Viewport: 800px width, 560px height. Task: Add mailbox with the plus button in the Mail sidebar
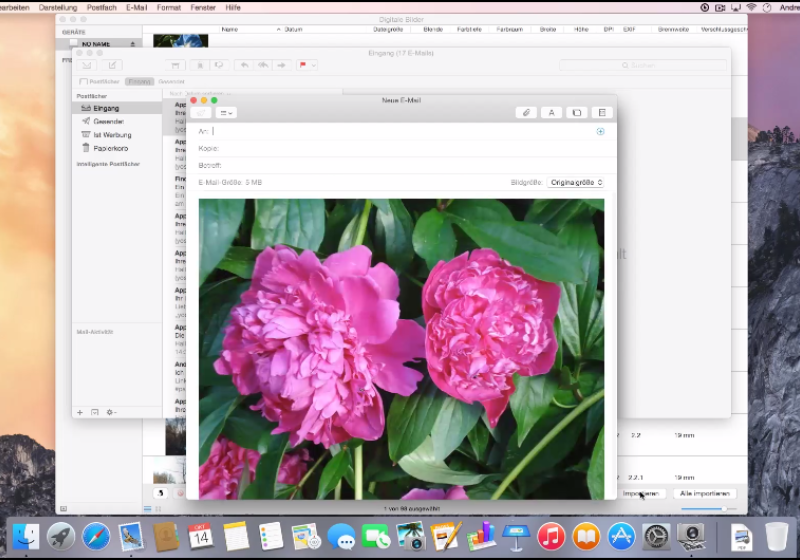[x=80, y=412]
